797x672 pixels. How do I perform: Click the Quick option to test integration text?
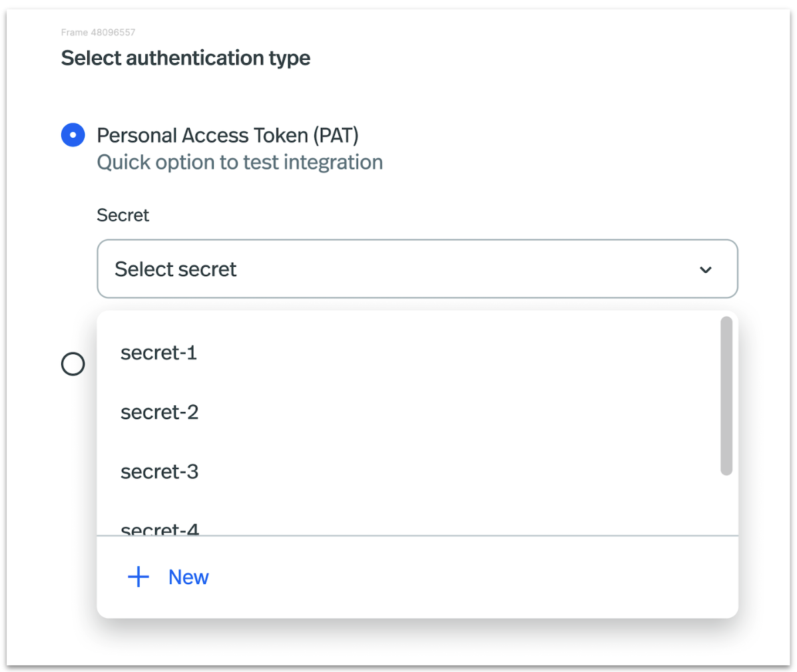240,162
